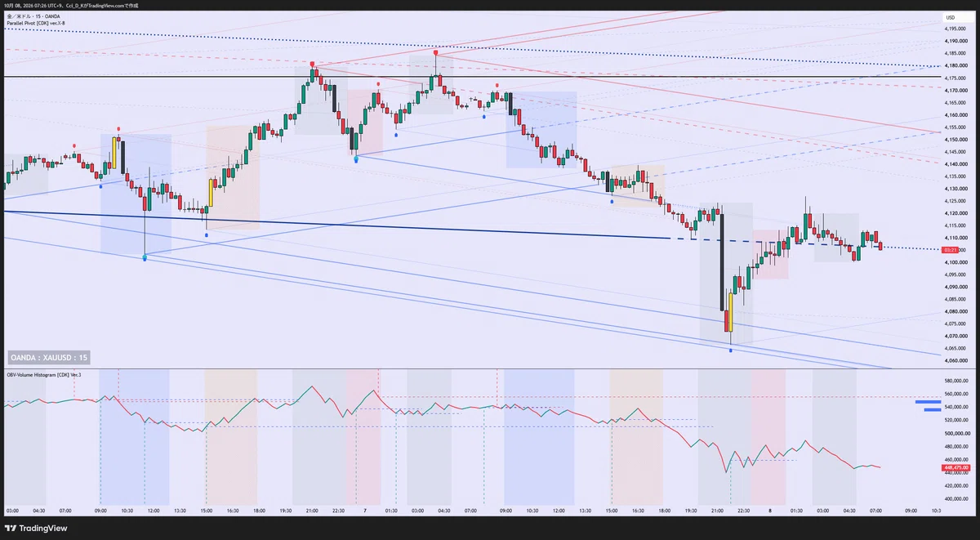Click the 4,085.000 price axis value
The image size is (980, 540).
pyautogui.click(x=956, y=298)
